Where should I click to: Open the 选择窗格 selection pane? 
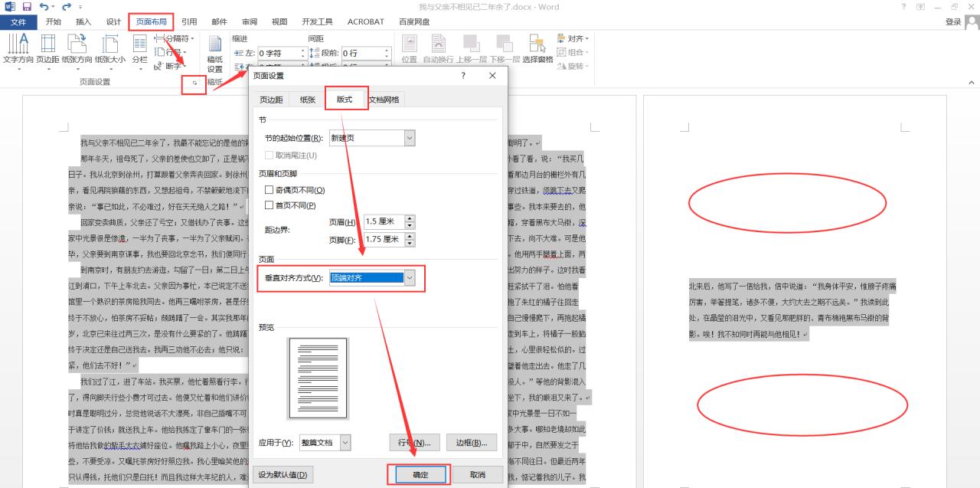(x=537, y=49)
